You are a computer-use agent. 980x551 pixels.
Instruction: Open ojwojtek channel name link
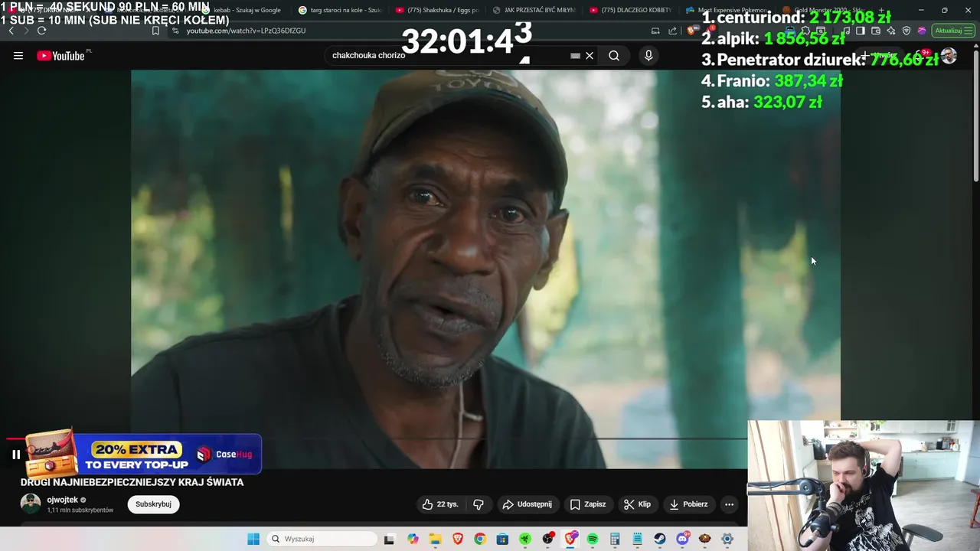click(63, 500)
